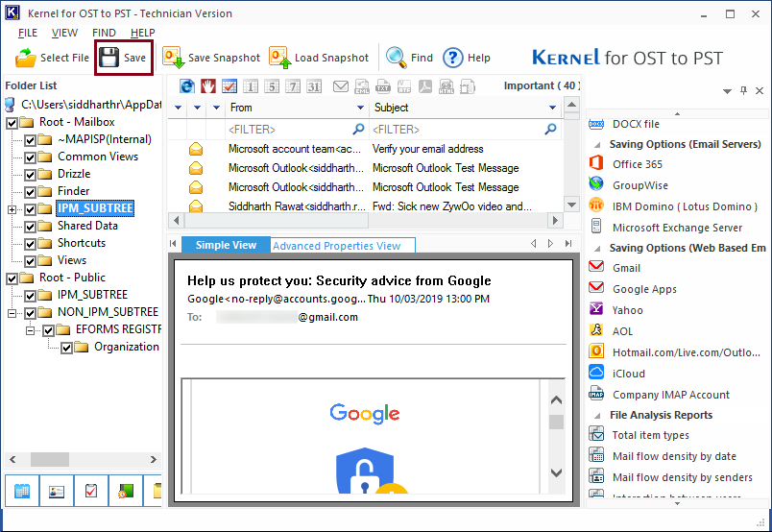Toggle the Shared Data folder checkbox
The image size is (772, 532).
pos(30,226)
